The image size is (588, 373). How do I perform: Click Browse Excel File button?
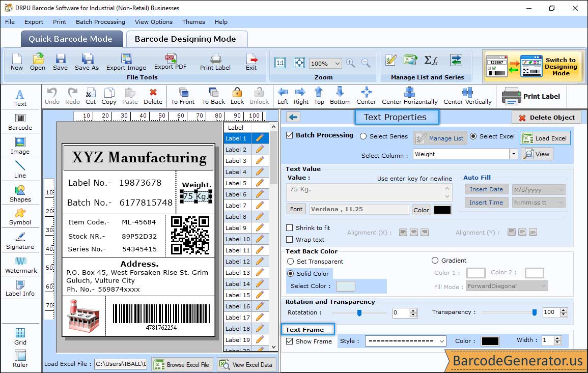[x=182, y=364]
